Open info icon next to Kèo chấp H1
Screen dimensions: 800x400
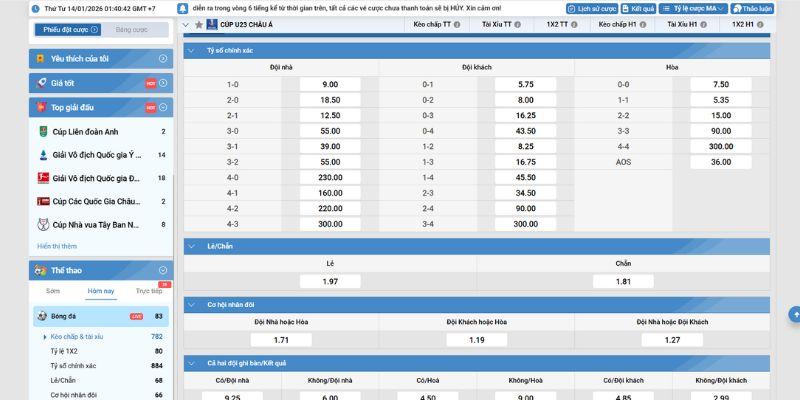point(643,24)
